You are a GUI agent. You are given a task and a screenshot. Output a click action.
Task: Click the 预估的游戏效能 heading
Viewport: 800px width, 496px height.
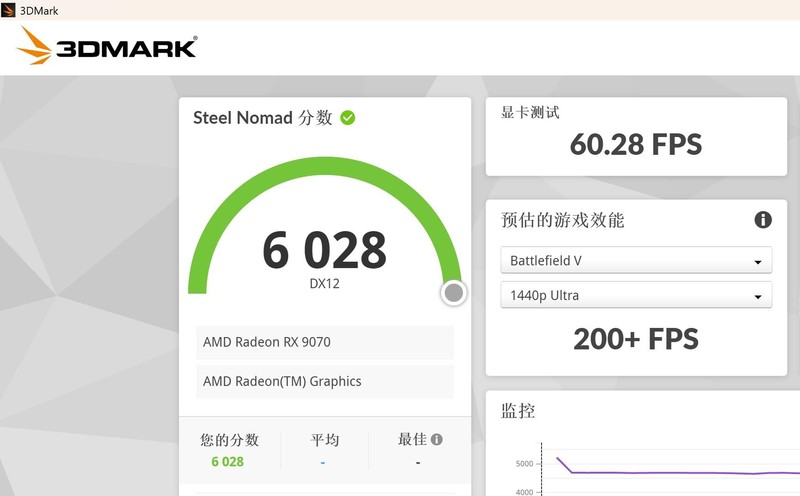[562, 220]
